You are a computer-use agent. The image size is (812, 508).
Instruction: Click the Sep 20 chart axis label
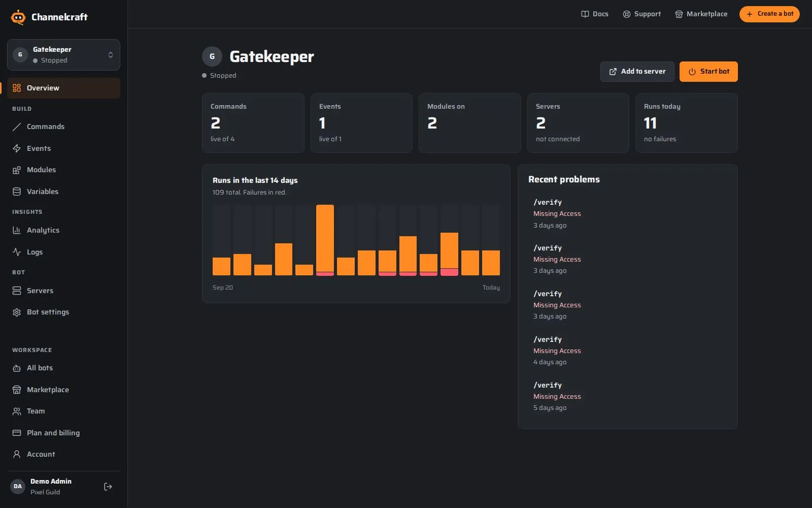coord(223,288)
